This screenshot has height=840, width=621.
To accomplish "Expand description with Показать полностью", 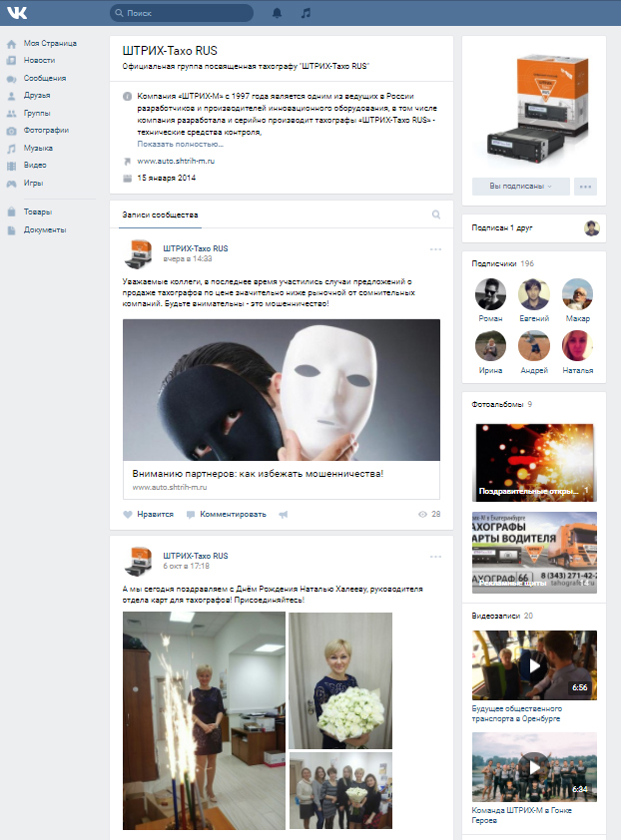I will click(180, 144).
